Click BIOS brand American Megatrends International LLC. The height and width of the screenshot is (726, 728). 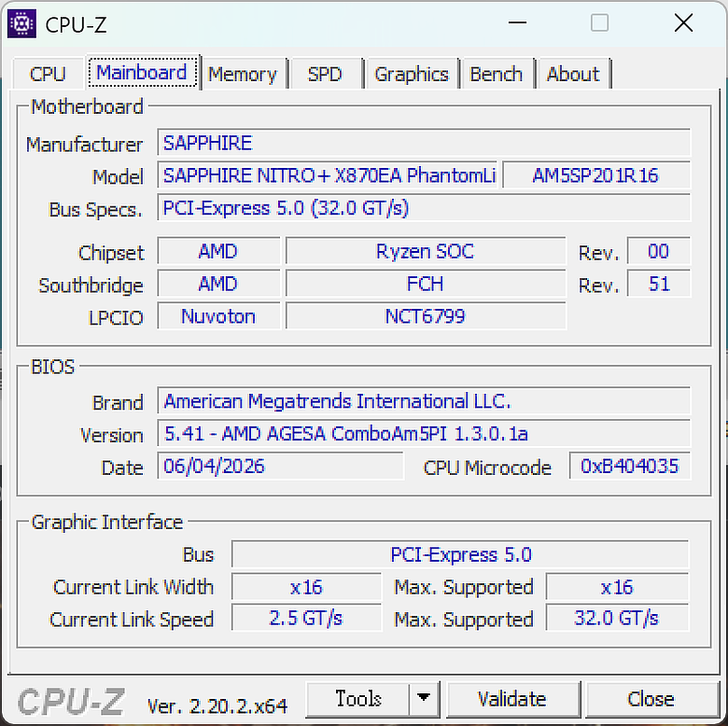coord(424,401)
